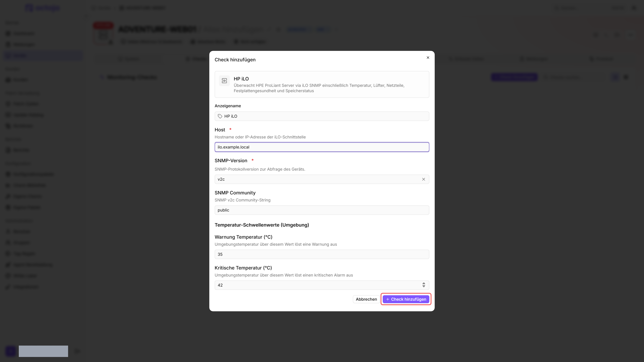
Task: Click hint ending 'löst einen kritischen Alarm aus'
Action: click(x=284, y=275)
